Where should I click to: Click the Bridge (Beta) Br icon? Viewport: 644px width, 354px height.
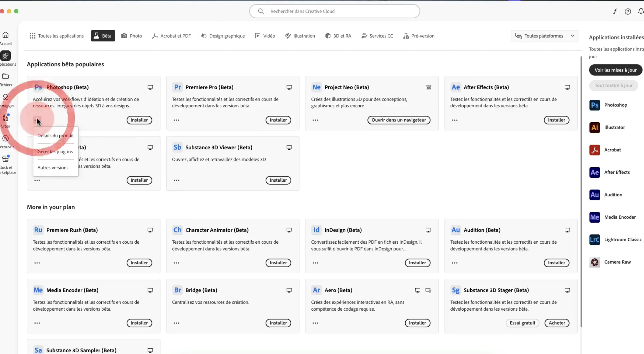click(x=177, y=290)
